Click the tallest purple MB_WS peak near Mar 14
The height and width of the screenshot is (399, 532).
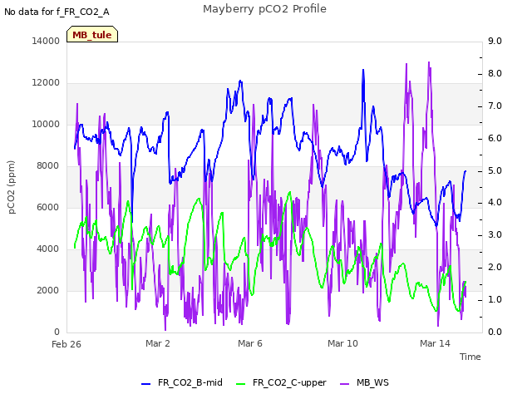pos(429,63)
